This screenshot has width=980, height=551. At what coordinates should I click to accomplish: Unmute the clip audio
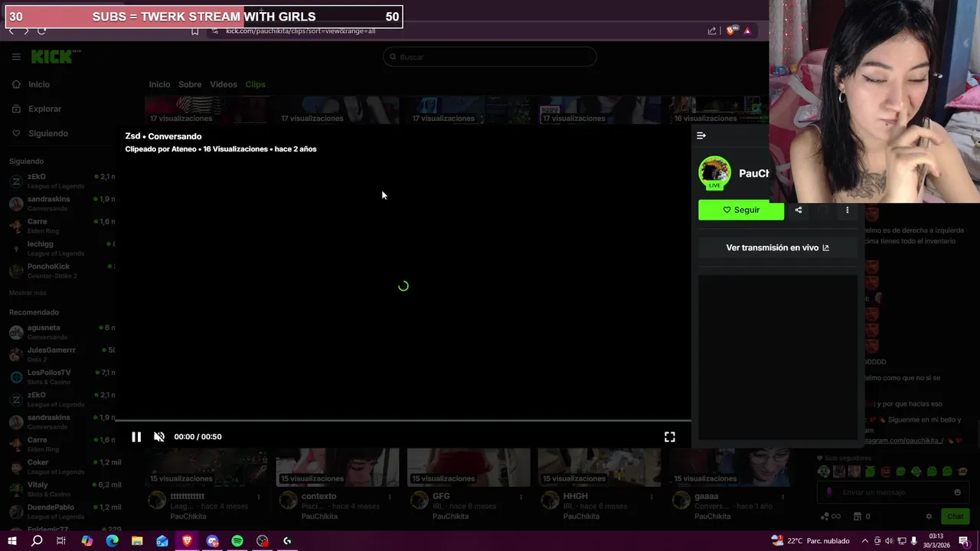[159, 437]
